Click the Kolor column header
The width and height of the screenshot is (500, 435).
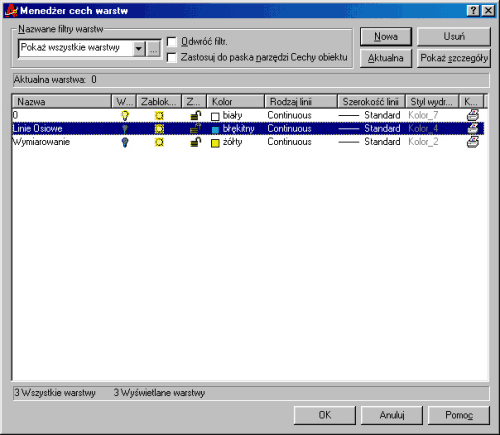(235, 101)
